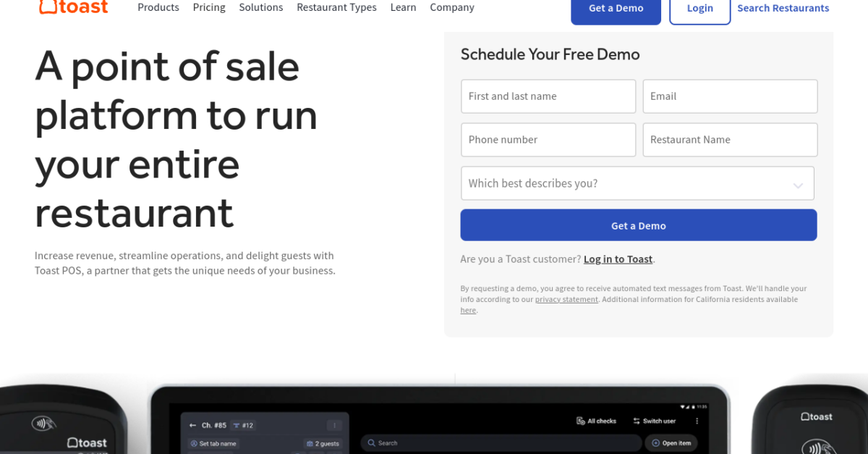Image resolution: width=868 pixels, height=454 pixels.
Task: Click the back arrow next to Ch. #85
Action: (192, 426)
